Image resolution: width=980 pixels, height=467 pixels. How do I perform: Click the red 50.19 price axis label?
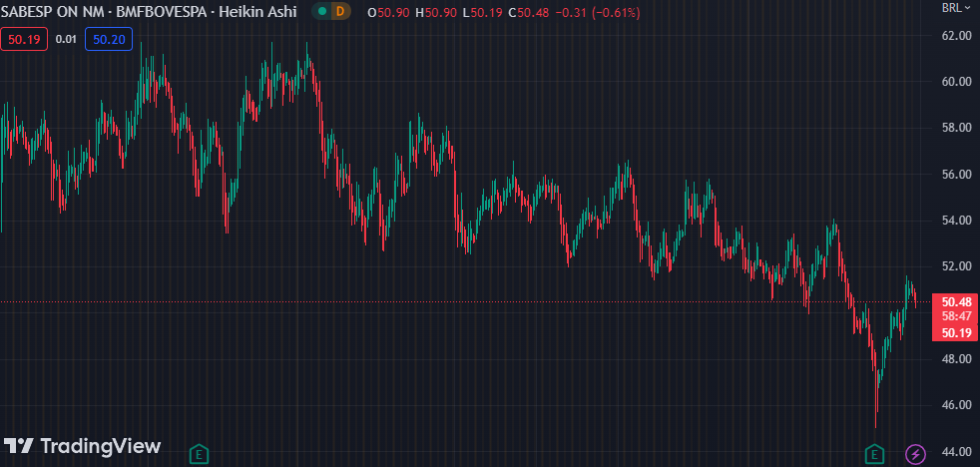(x=956, y=332)
